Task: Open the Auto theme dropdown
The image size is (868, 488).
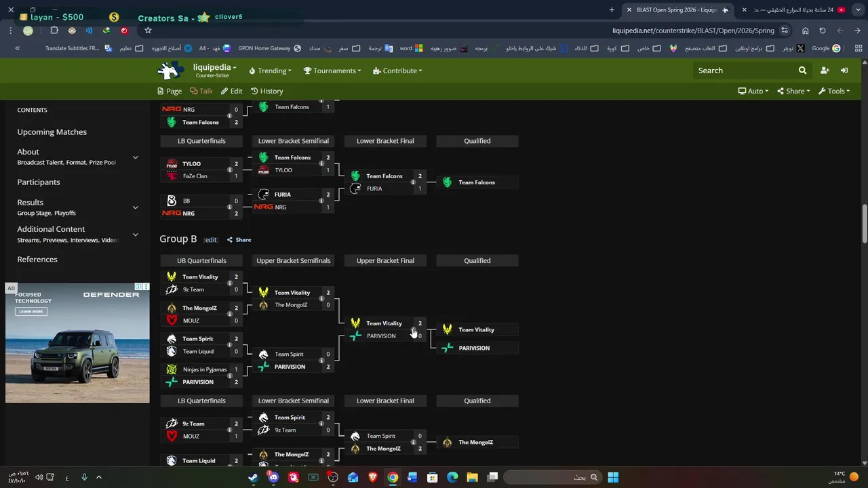Action: [753, 91]
